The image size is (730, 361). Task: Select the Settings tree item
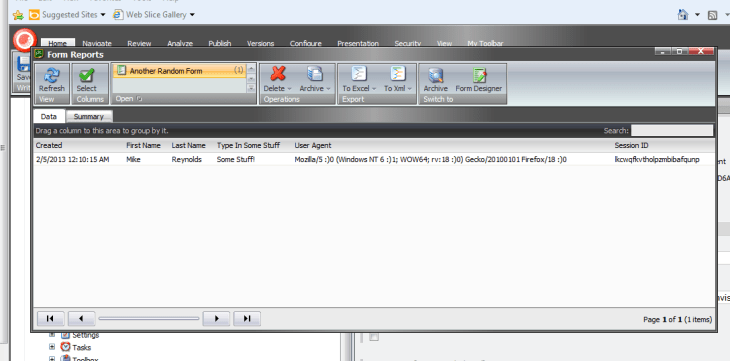pyautogui.click(x=86, y=334)
